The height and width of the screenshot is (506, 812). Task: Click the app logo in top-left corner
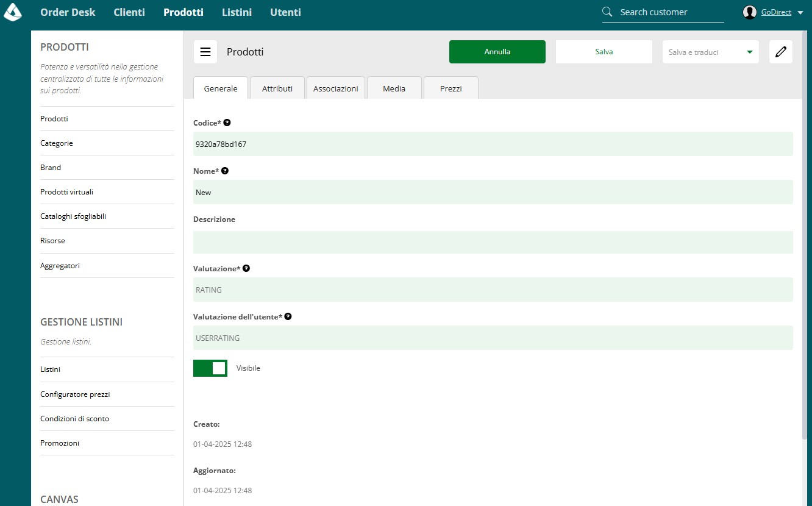pos(13,12)
